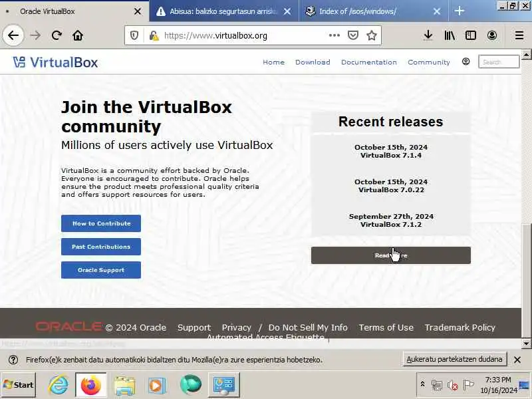Click the VirtualBox logo
Image resolution: width=532 pixels, height=399 pixels.
55,63
